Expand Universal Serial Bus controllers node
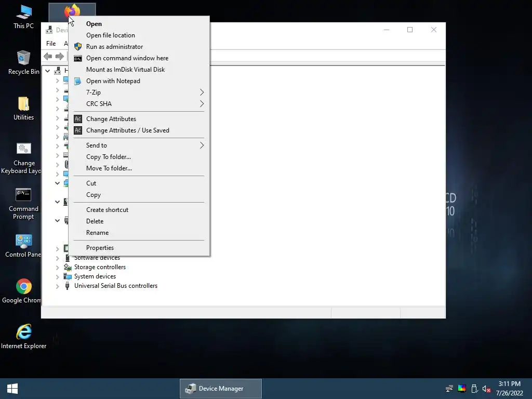 pos(57,286)
